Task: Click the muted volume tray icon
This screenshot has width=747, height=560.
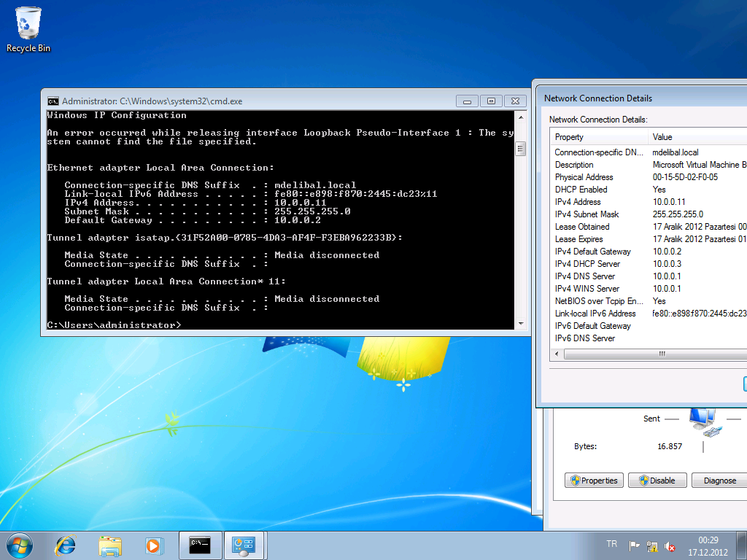Action: (670, 545)
